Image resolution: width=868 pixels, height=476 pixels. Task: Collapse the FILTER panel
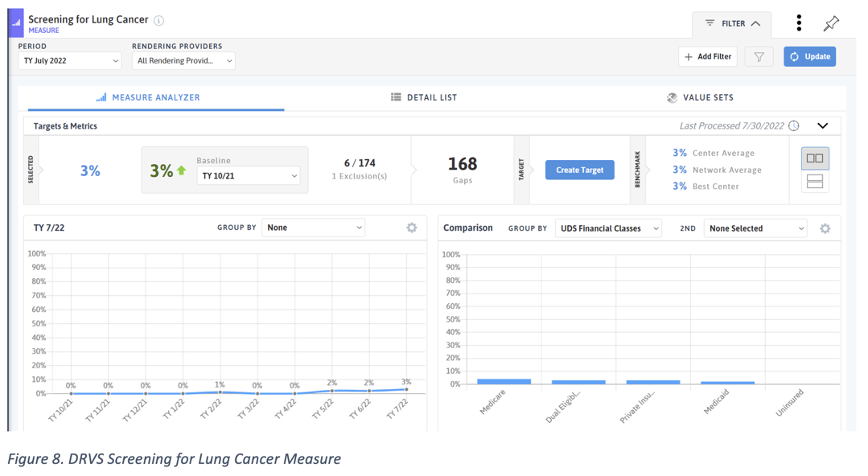(732, 23)
